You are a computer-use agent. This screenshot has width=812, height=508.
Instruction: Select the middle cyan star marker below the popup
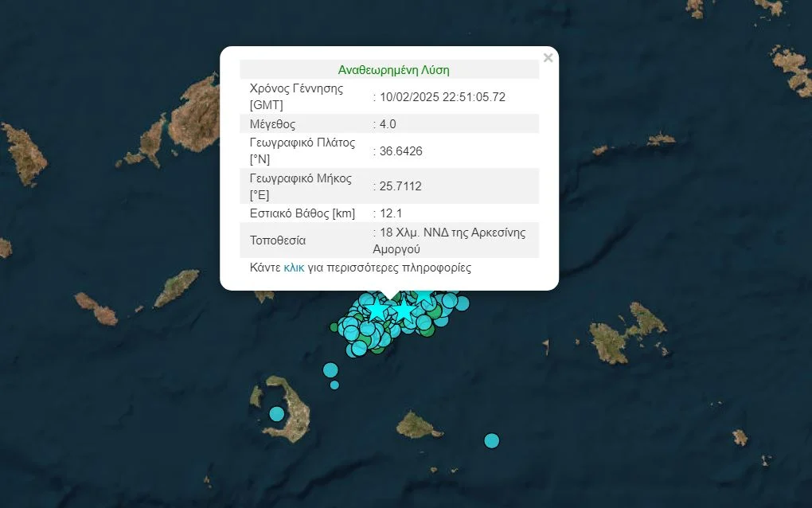(x=404, y=309)
